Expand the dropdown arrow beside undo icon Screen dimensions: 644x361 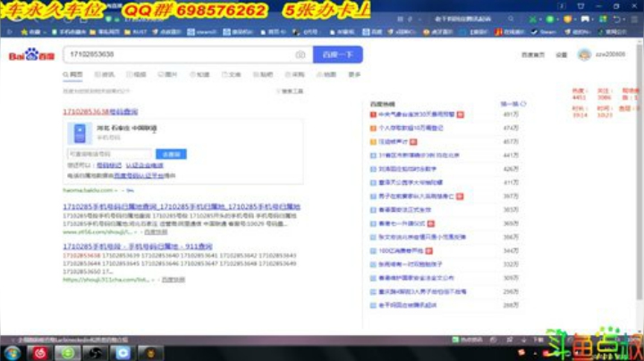coord(623,20)
